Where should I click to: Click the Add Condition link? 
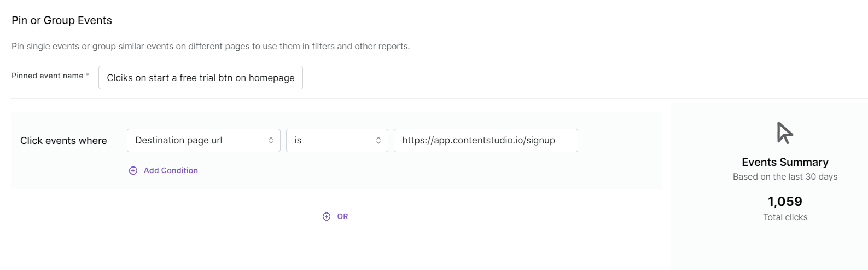171,170
